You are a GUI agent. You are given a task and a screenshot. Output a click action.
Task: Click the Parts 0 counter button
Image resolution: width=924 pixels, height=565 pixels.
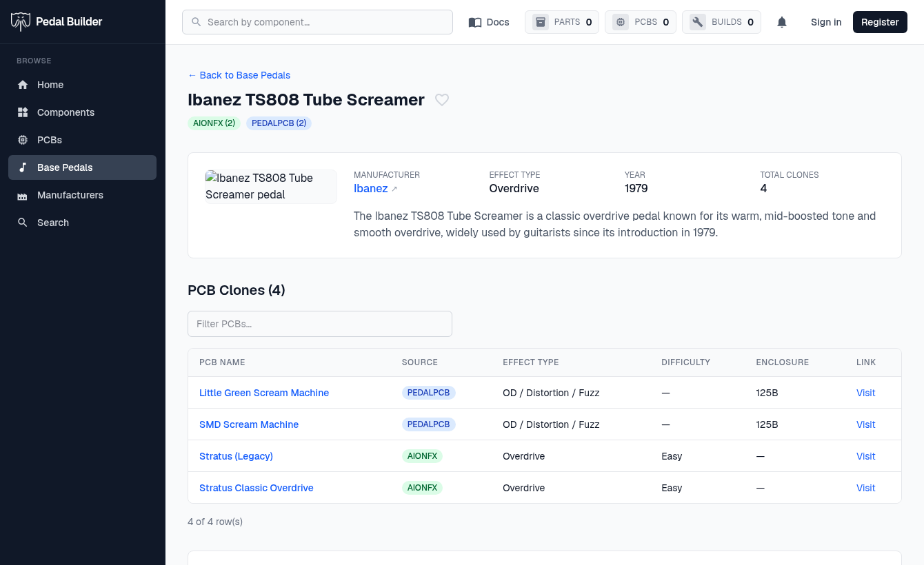[562, 22]
